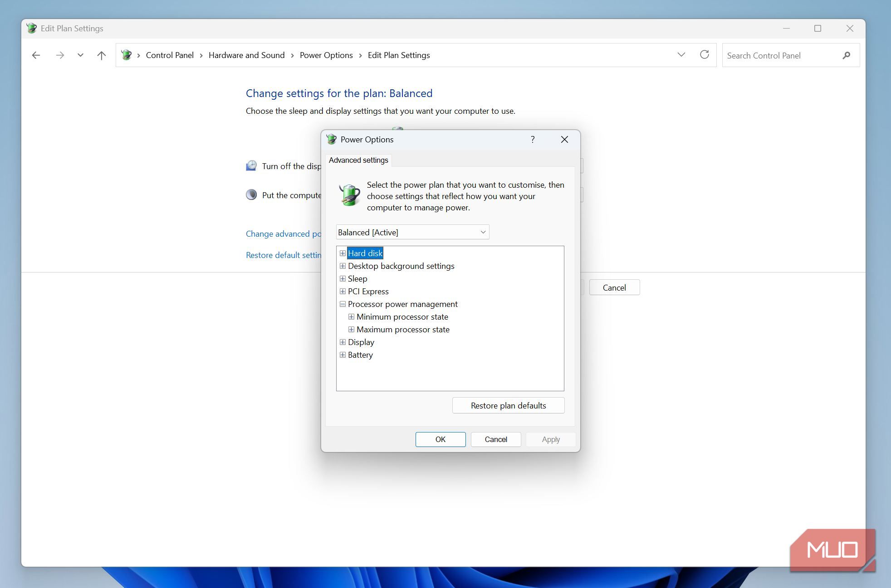
Task: Click the Forward navigation arrow
Action: pyautogui.click(x=59, y=55)
